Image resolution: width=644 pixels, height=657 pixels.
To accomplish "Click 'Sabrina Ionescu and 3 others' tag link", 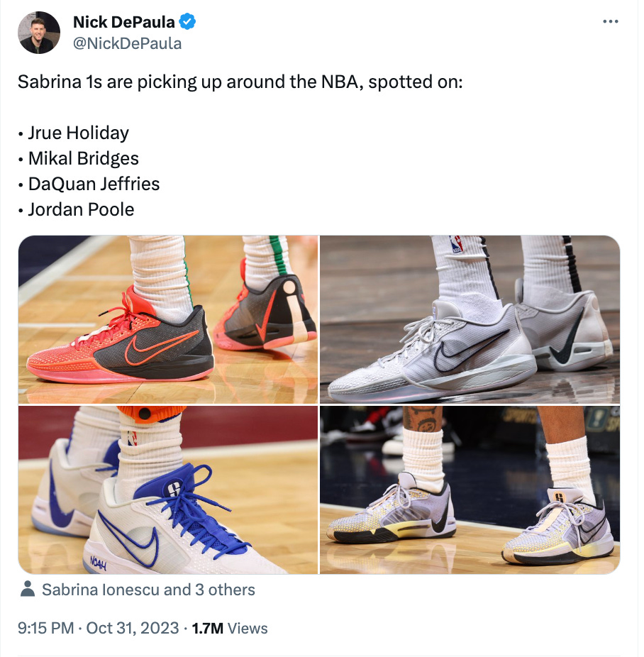I will click(x=148, y=590).
